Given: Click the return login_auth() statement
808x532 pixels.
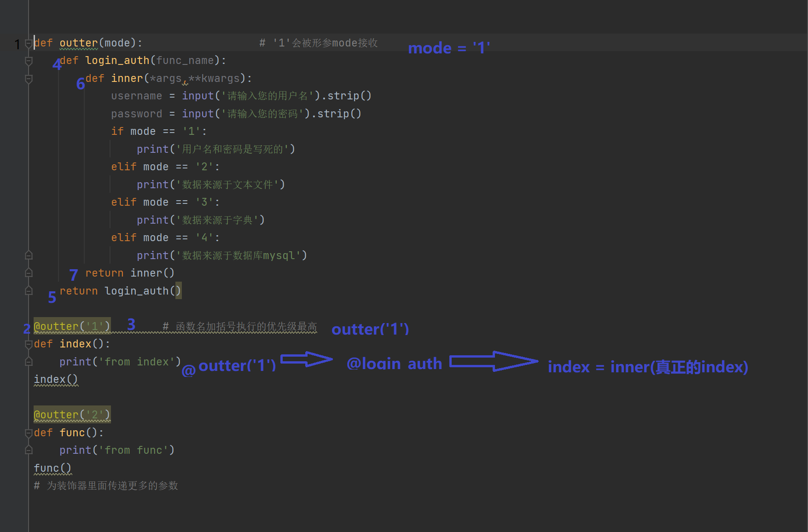Looking at the screenshot, I should point(120,291).
